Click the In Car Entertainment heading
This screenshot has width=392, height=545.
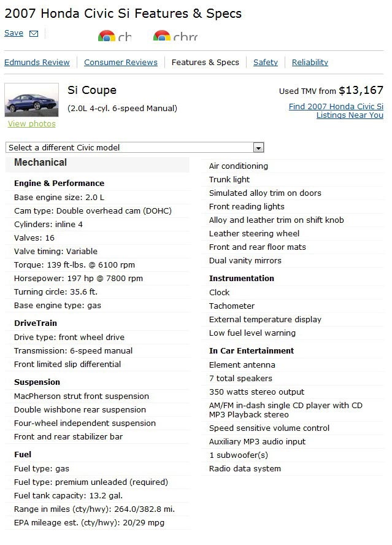[x=252, y=350]
